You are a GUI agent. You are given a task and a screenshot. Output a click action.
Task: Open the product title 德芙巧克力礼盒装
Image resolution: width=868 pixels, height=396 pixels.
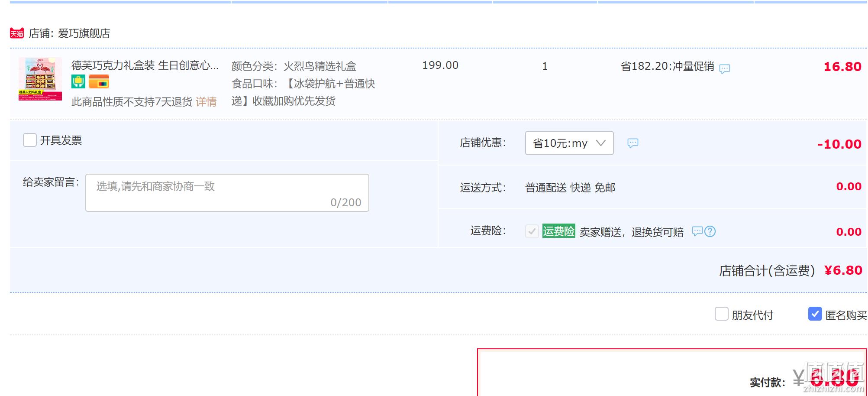coord(145,65)
